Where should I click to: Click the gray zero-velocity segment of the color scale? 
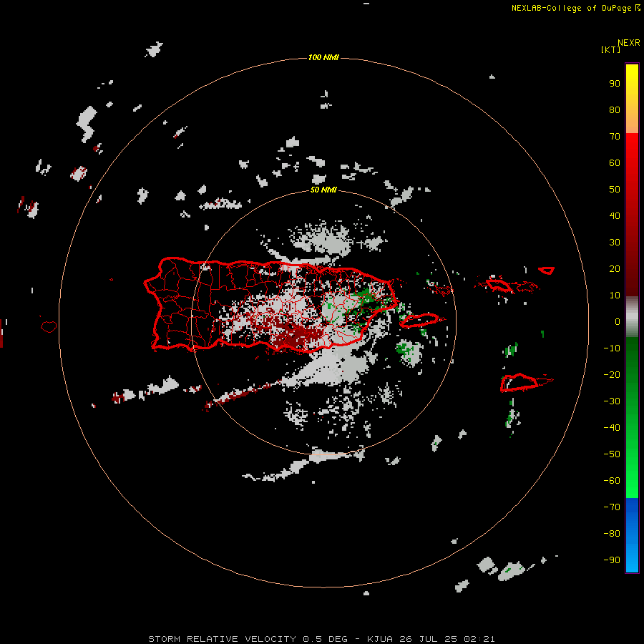[x=632, y=317]
